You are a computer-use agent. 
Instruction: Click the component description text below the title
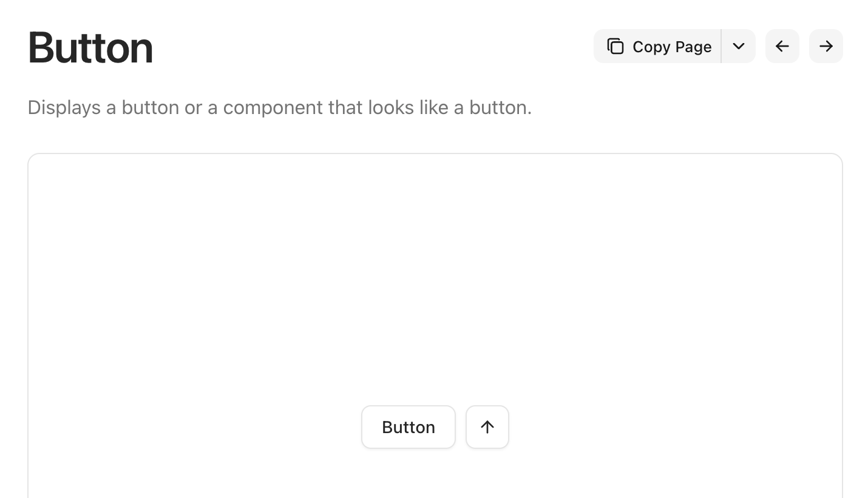coord(279,107)
